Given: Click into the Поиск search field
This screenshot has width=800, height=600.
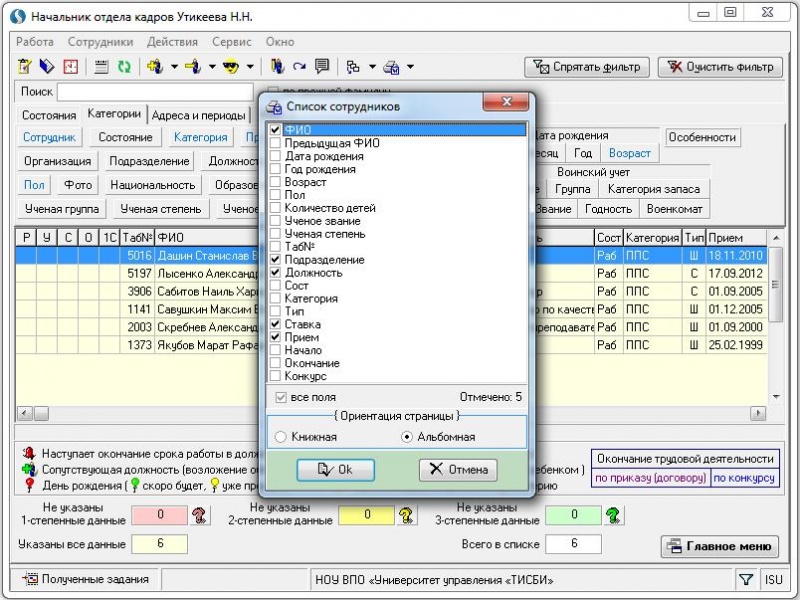Looking at the screenshot, I should [x=155, y=92].
